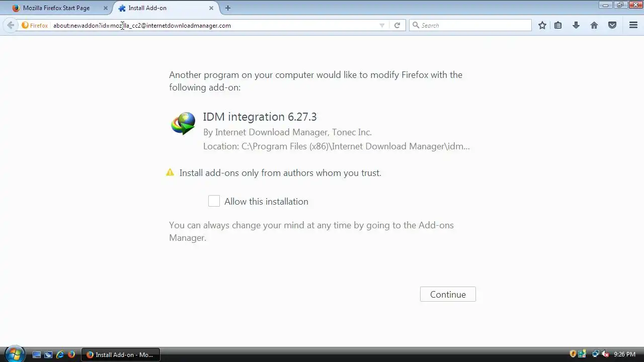644x362 pixels.
Task: Click the search magnifier icon
Action: tap(416, 25)
